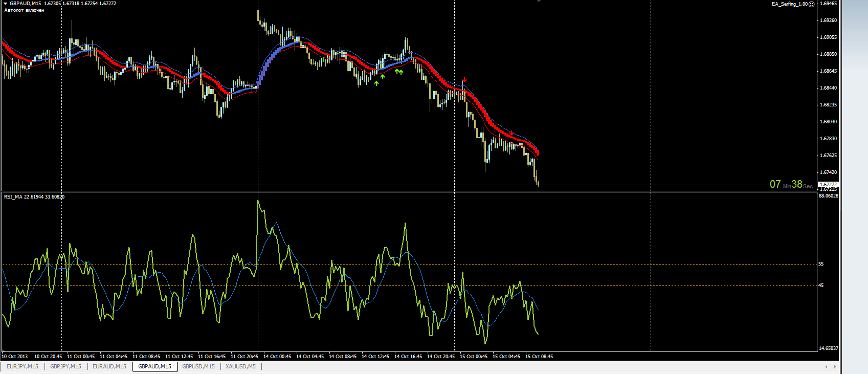This screenshot has height=374, width=868.
Task: Open the chart menu triangle beside GBPAUD,M15
Action: (5, 4)
